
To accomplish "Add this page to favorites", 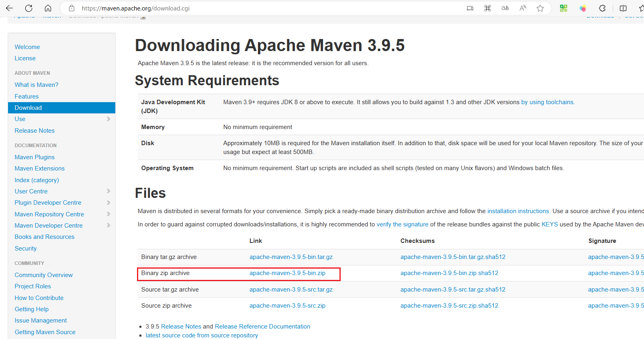I will click(540, 8).
